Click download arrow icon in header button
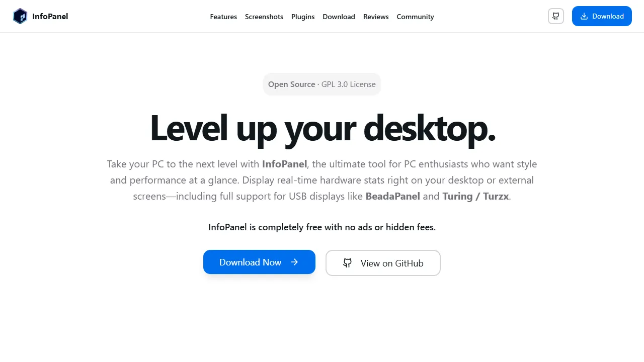Image resolution: width=644 pixels, height=362 pixels. [584, 16]
